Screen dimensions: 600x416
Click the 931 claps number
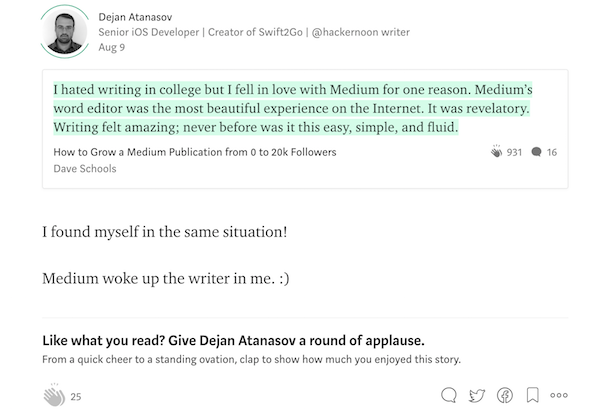point(515,152)
